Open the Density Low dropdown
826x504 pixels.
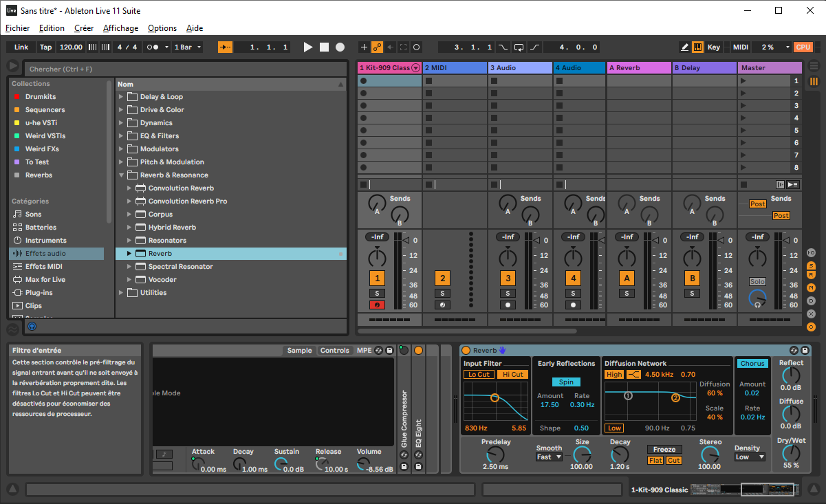(x=750, y=457)
